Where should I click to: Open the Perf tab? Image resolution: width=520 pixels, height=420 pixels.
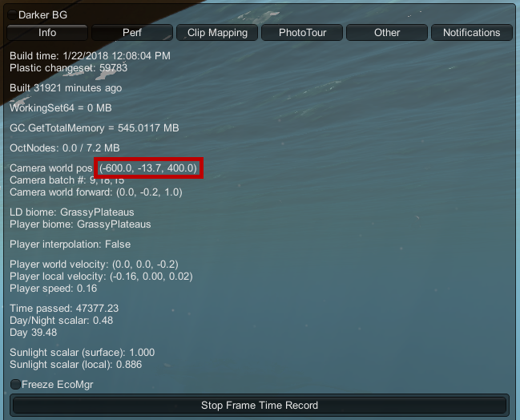[132, 33]
